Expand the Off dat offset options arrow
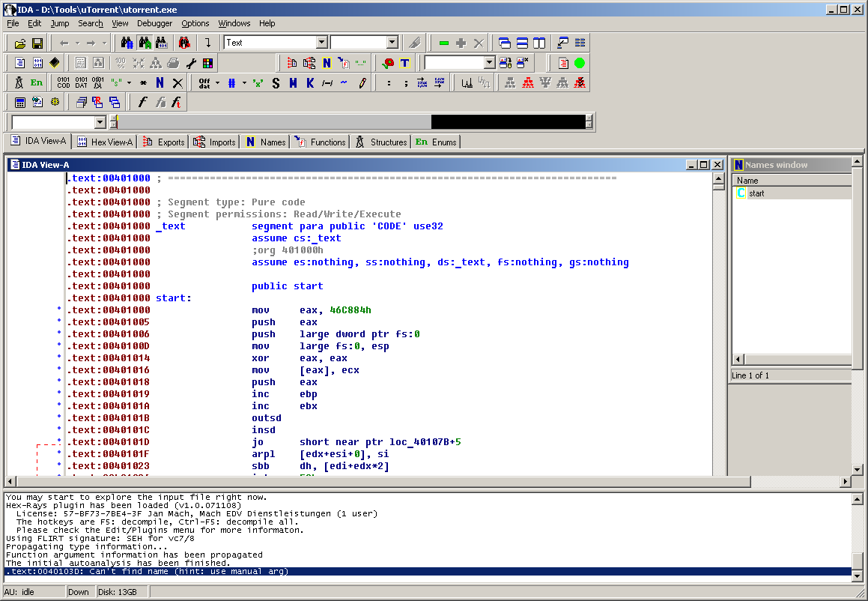The image size is (868, 601). coord(217,83)
